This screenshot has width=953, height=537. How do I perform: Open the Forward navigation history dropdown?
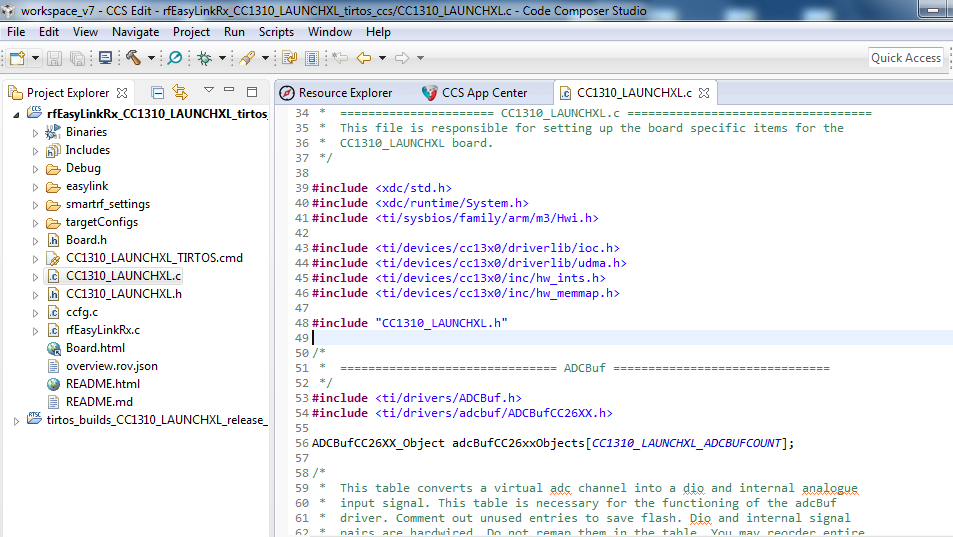(420, 58)
